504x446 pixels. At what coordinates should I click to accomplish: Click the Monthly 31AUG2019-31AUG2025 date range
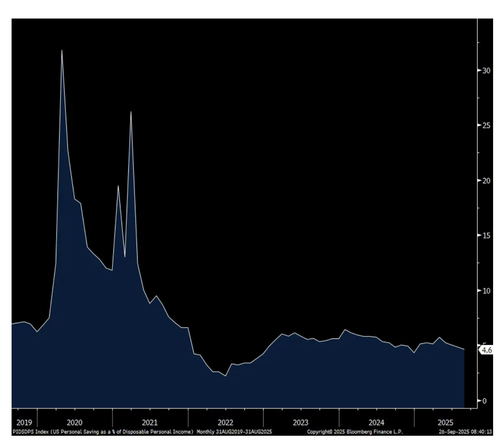(x=234, y=432)
